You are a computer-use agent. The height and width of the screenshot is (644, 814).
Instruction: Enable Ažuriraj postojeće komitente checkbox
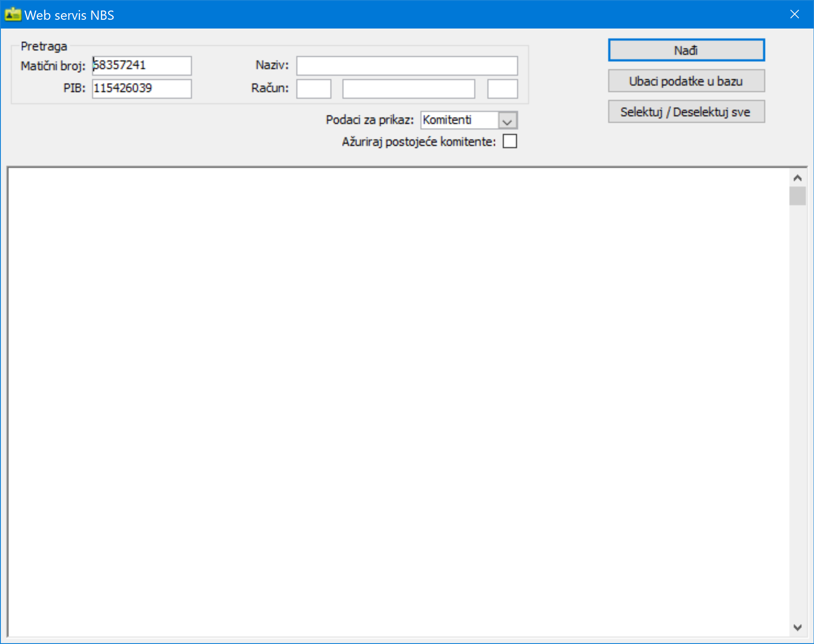click(510, 141)
